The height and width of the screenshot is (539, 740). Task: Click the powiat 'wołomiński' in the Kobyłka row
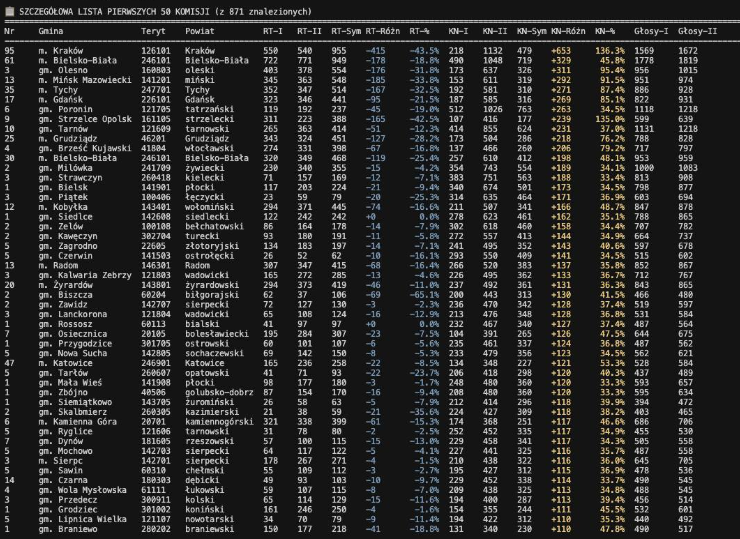pyautogui.click(x=210, y=207)
